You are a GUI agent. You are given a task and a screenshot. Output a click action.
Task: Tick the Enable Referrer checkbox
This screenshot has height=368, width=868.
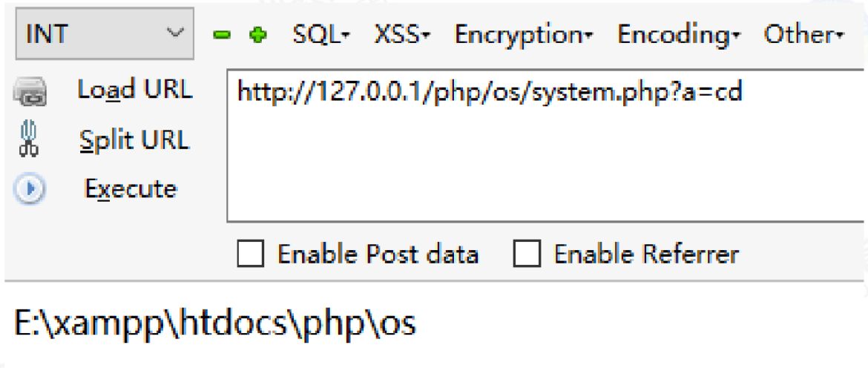(527, 255)
